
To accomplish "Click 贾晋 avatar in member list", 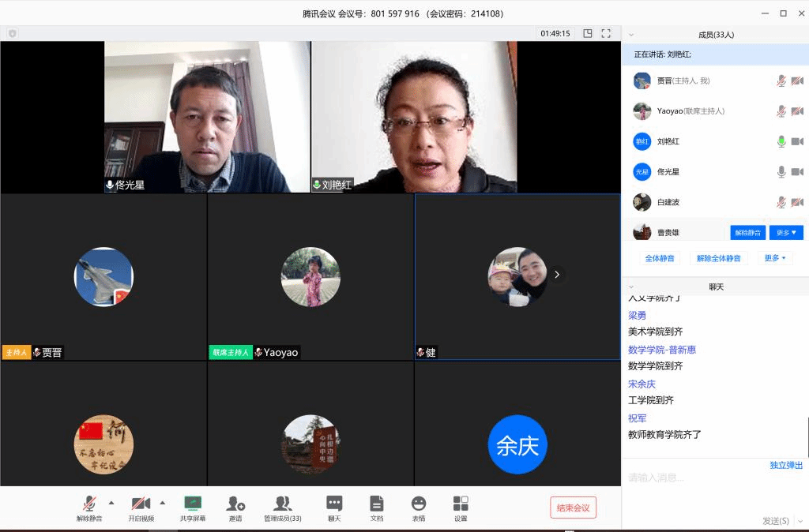I will [642, 81].
